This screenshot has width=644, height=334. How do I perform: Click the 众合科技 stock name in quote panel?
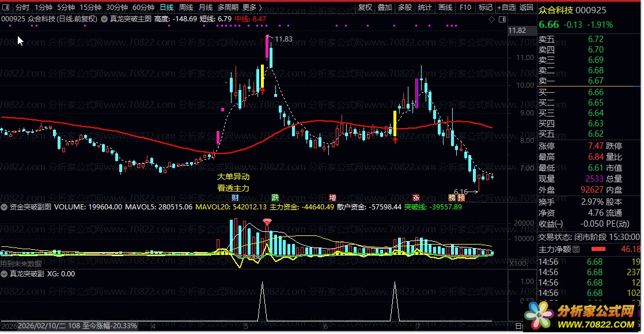coord(556,10)
